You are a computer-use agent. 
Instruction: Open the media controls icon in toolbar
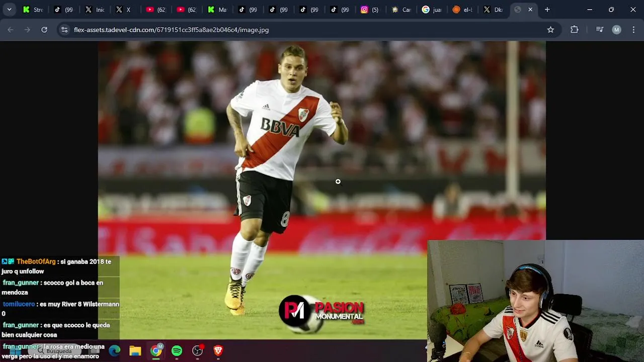[x=599, y=30]
